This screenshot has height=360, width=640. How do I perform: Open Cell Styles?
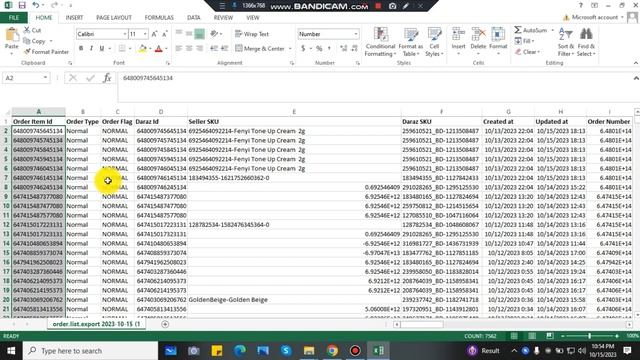[x=434, y=42]
